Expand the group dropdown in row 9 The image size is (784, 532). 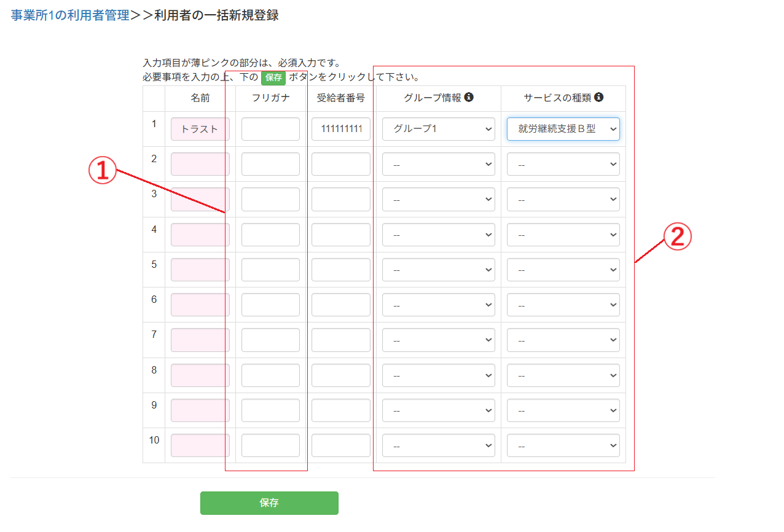438,410
